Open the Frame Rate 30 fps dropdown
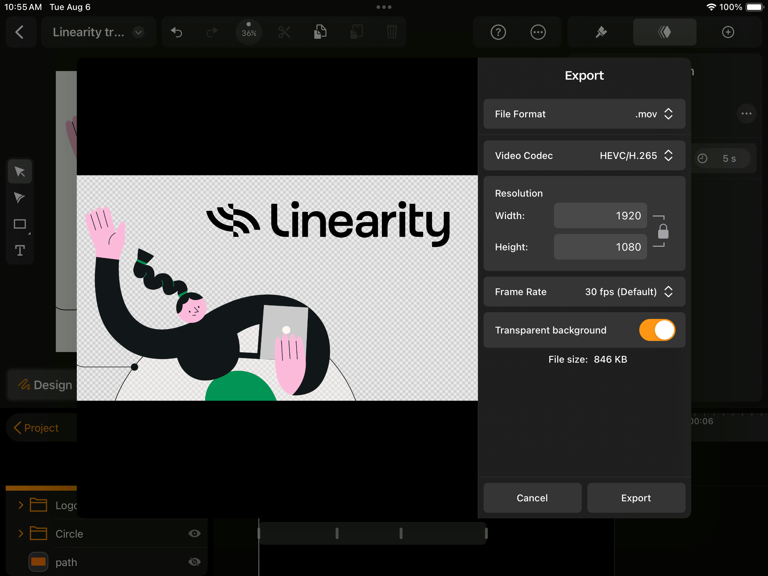 (x=584, y=292)
